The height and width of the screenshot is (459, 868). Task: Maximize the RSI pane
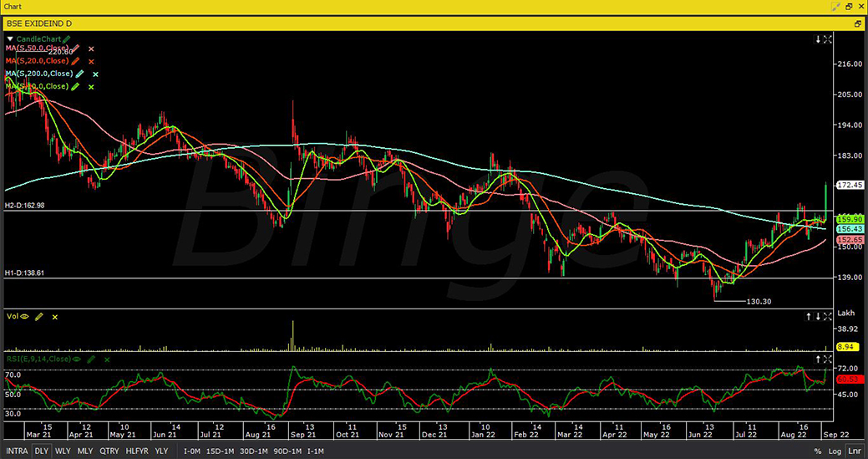tap(828, 360)
